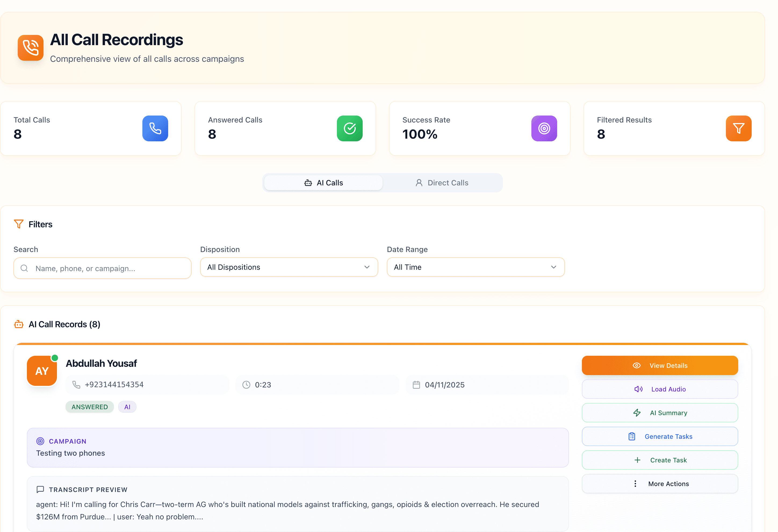778x532 pixels.
Task: Click the green checkmark icon in Answered Calls
Action: click(350, 128)
